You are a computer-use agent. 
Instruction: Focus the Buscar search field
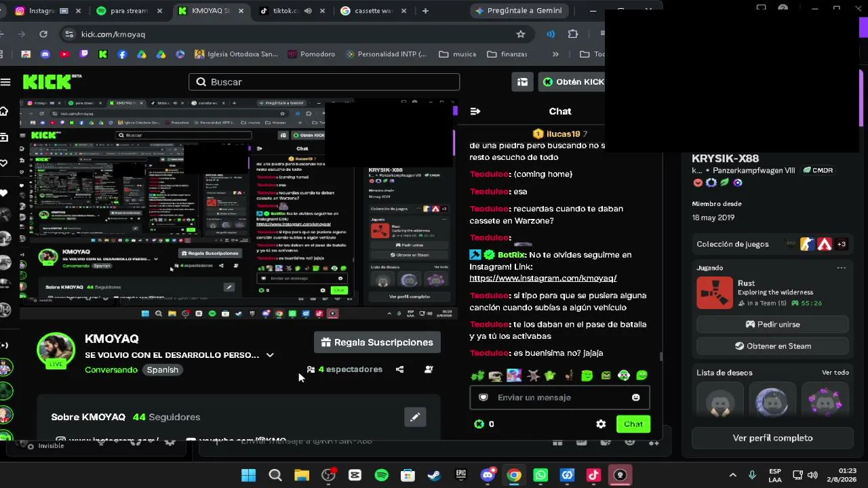click(x=324, y=82)
